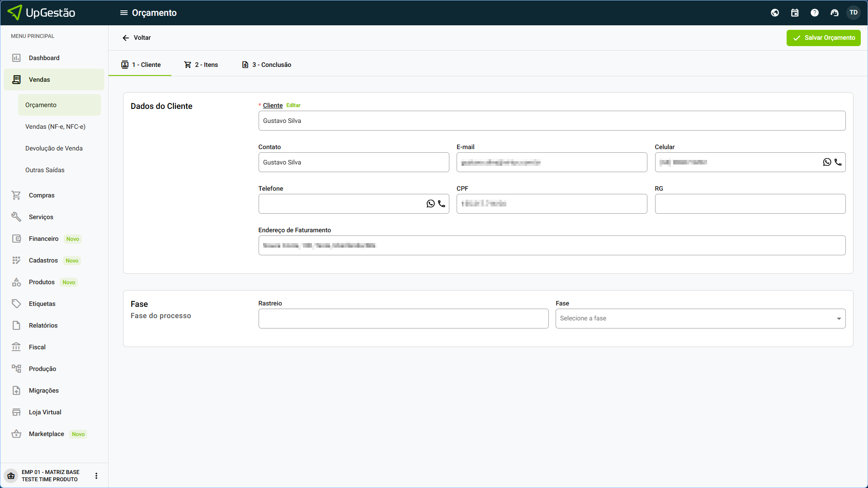Click the Rastreio input field

click(x=403, y=319)
